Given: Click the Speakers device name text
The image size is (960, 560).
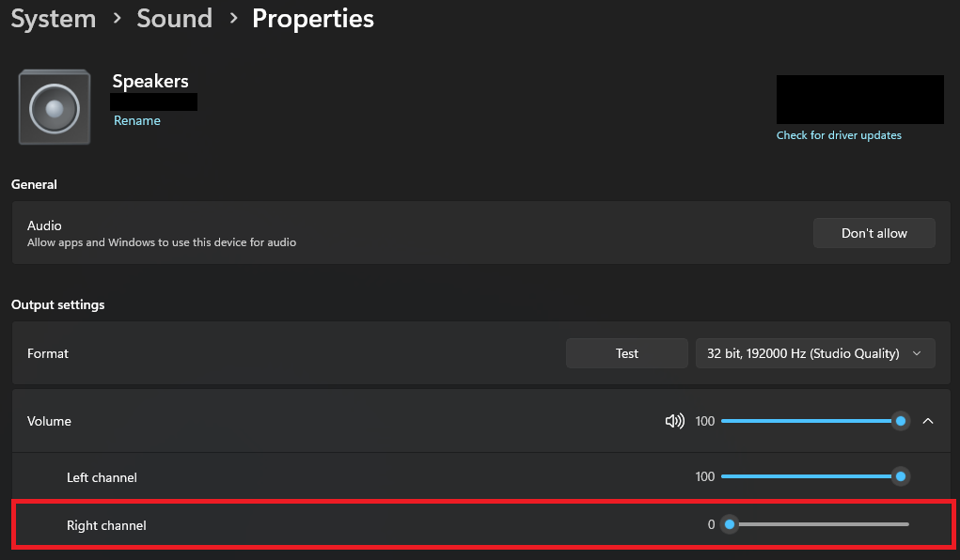Looking at the screenshot, I should coord(150,82).
